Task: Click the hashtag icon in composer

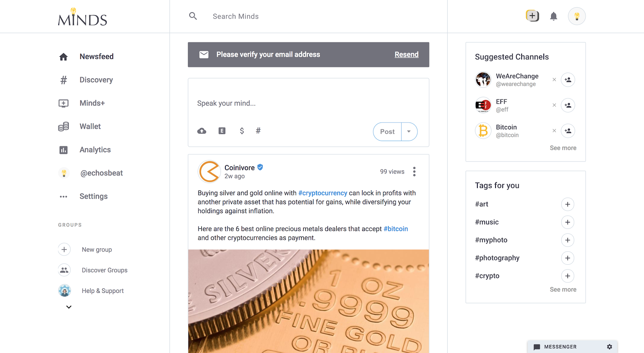Action: 258,131
